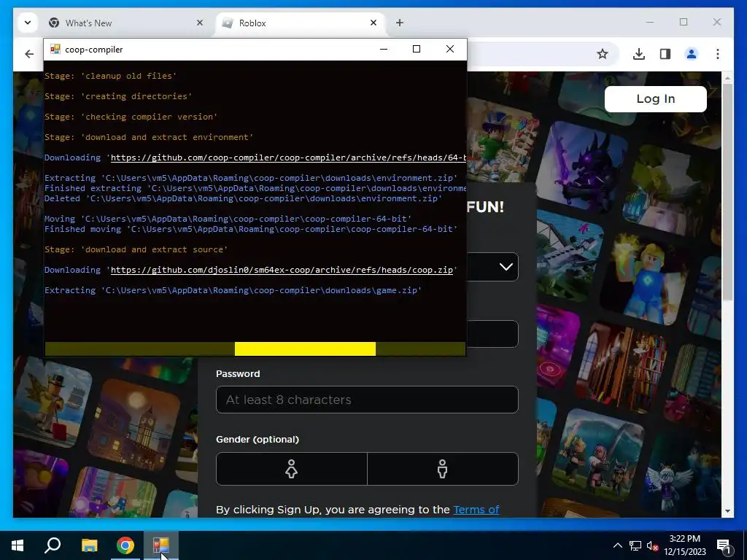The height and width of the screenshot is (560, 747).
Task: Open Chrome three-dot menu
Action: point(718,54)
